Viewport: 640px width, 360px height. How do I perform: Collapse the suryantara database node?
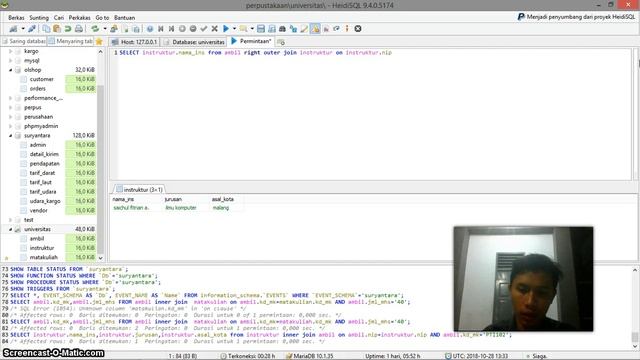(x=11, y=136)
